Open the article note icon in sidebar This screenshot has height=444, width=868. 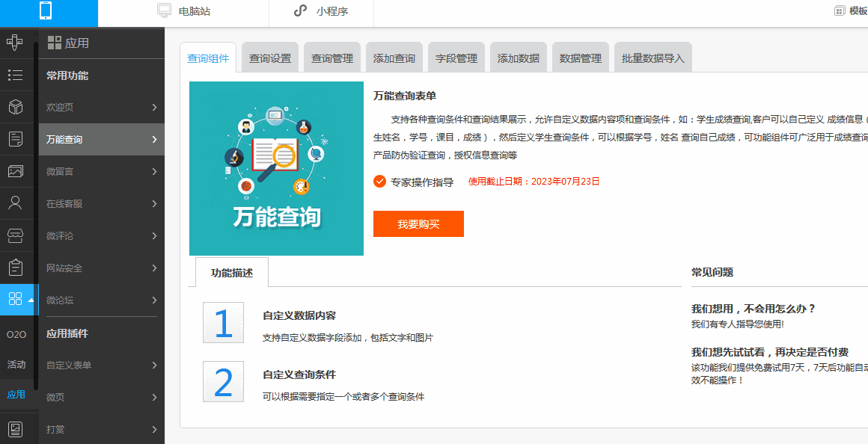coord(16,139)
